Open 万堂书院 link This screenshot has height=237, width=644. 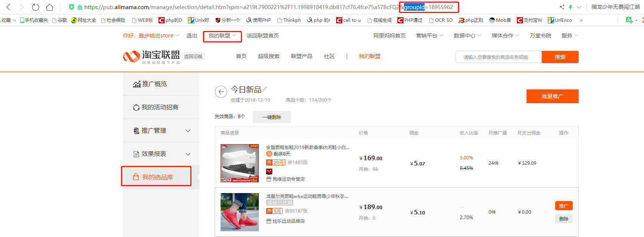click(540, 36)
